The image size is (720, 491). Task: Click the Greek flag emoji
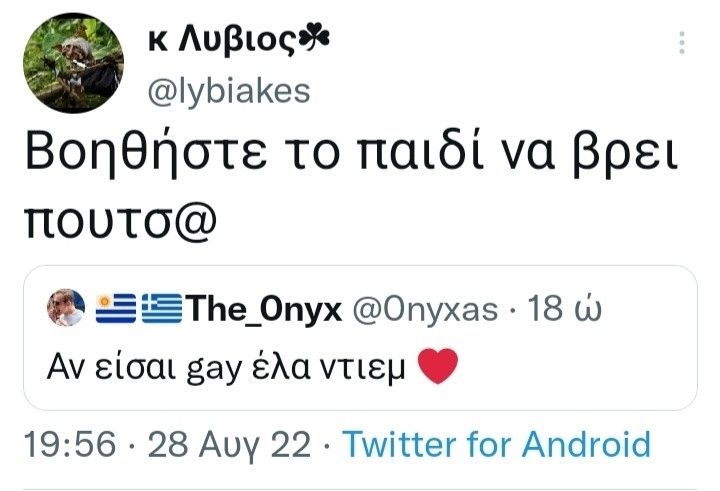[161, 308]
